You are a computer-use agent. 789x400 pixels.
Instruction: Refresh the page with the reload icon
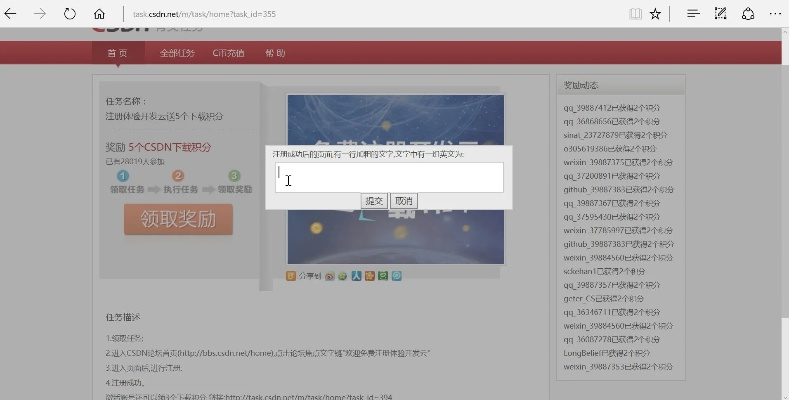pyautogui.click(x=69, y=14)
